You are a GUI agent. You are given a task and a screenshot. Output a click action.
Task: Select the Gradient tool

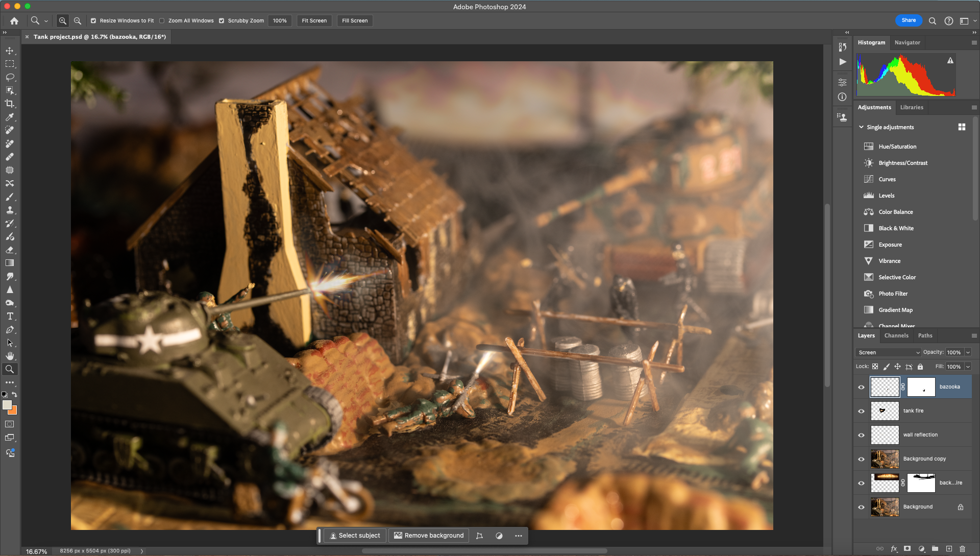(x=10, y=263)
